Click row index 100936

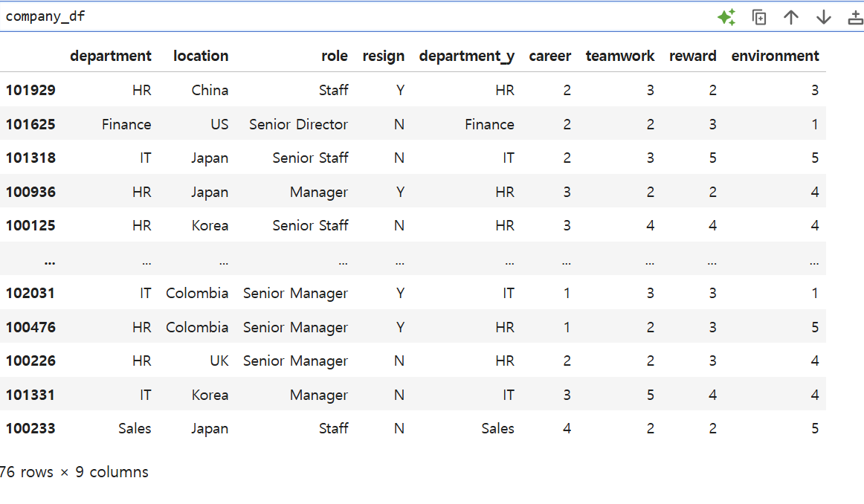[x=31, y=193]
